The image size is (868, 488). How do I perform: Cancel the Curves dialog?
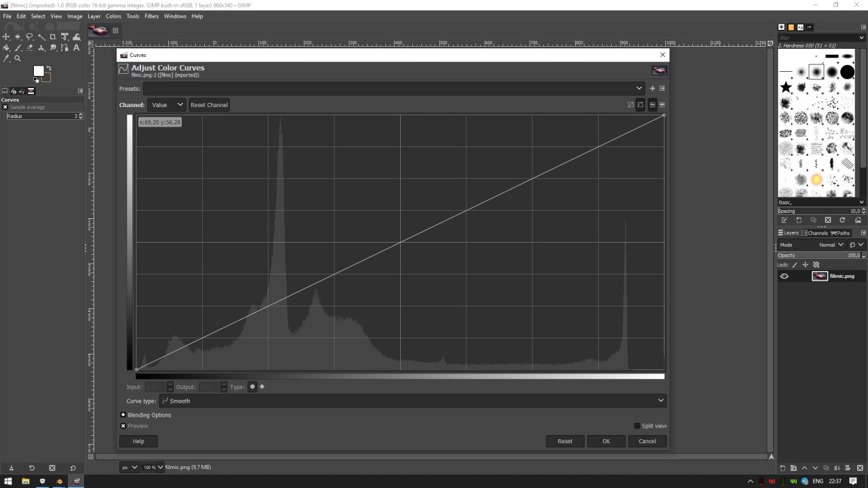(647, 441)
